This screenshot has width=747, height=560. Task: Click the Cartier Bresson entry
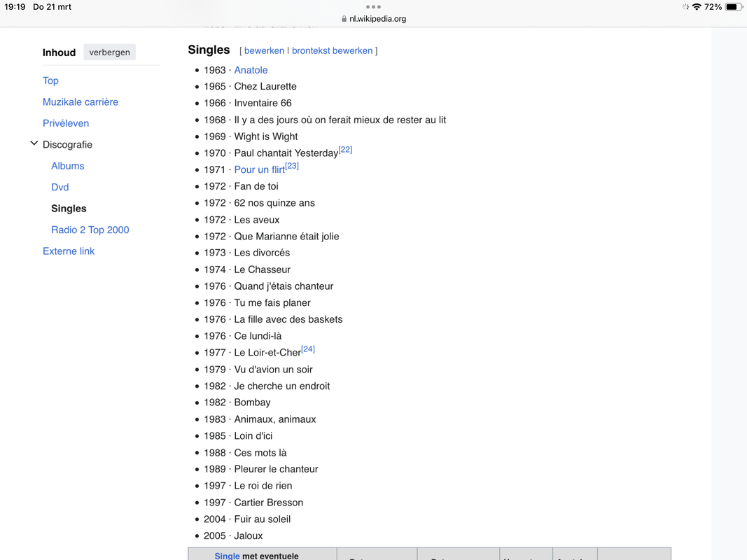(x=268, y=503)
